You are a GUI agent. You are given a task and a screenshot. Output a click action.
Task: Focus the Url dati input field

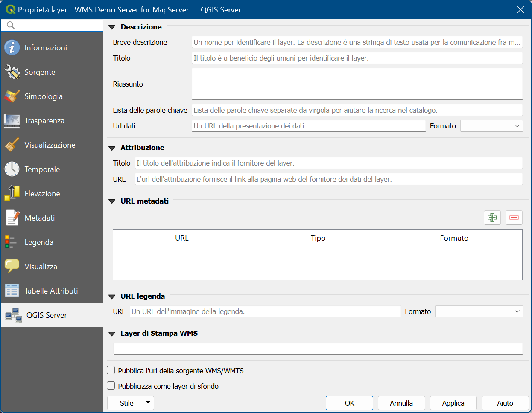[x=309, y=126]
